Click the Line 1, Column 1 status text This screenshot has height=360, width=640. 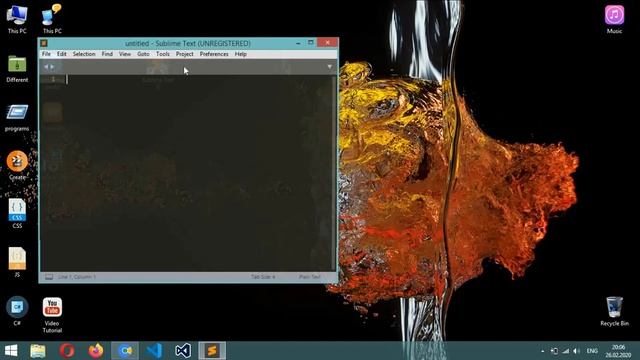[76, 277]
